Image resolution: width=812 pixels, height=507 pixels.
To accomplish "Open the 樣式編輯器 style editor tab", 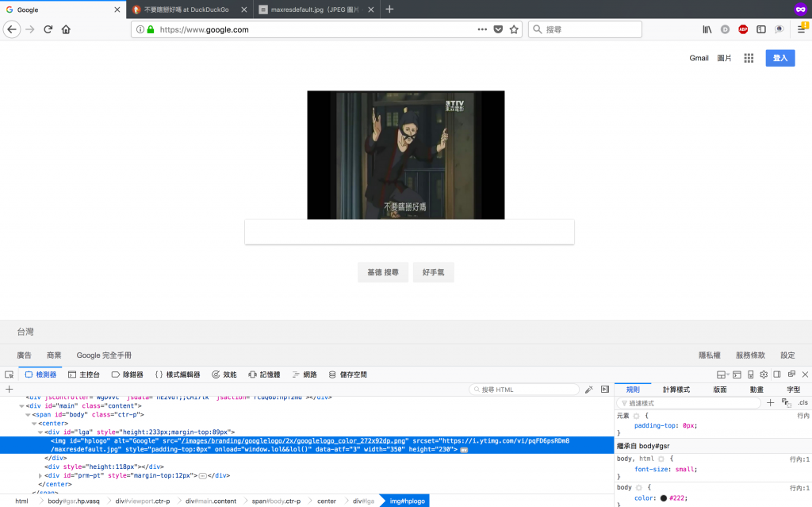I will pyautogui.click(x=178, y=374).
